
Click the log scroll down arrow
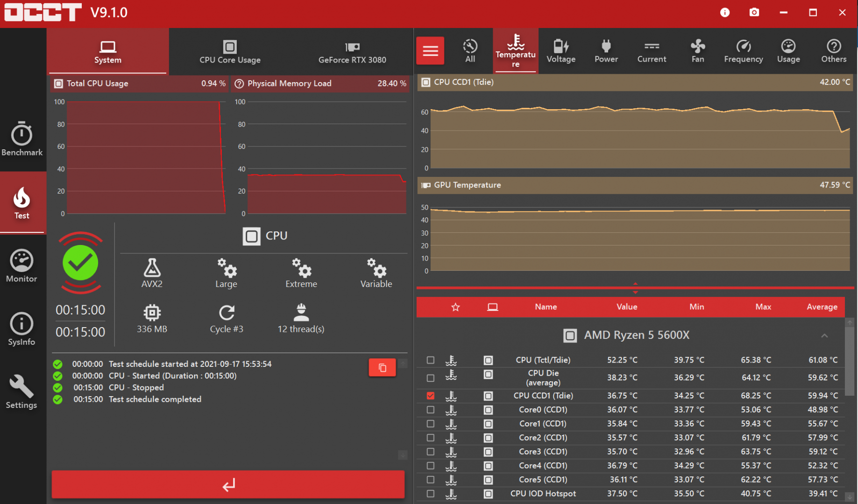(403, 455)
